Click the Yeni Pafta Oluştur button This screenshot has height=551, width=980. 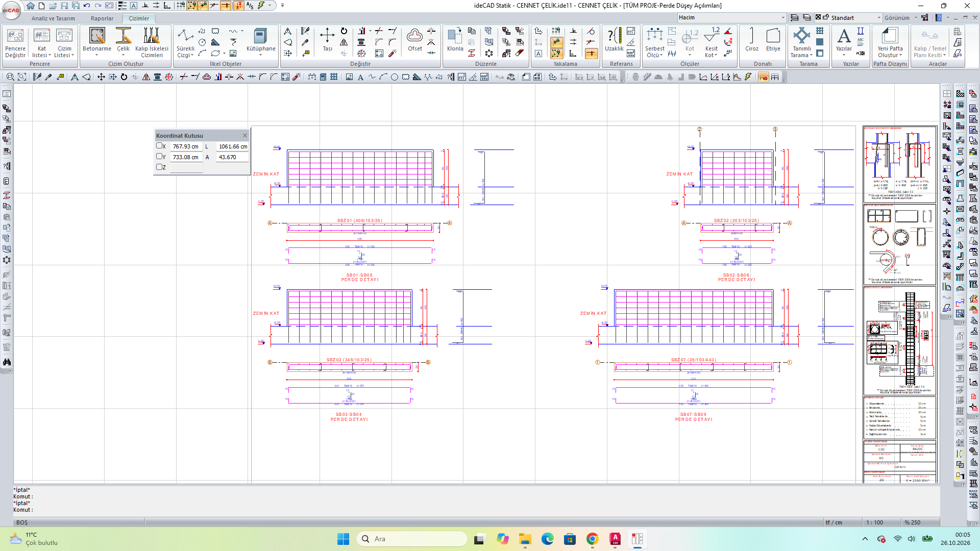(890, 43)
